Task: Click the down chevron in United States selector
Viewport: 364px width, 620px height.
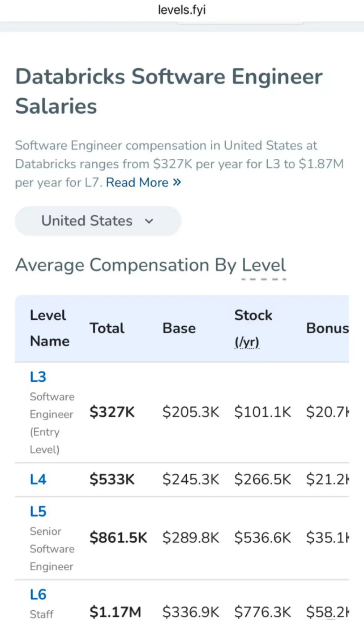Action: pyautogui.click(x=149, y=221)
